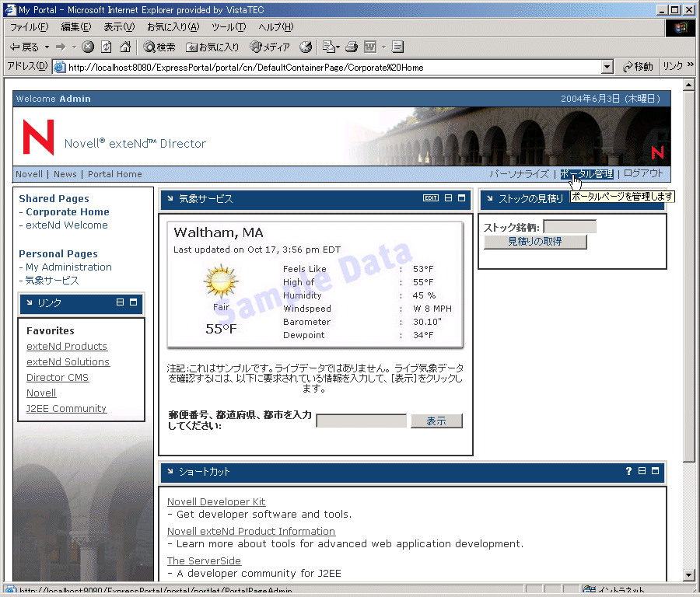Open the 気象サービス personal page link
700x597 pixels.
(x=52, y=280)
